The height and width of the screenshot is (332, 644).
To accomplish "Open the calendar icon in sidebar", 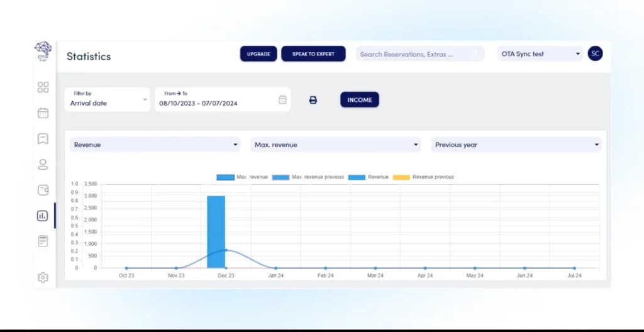I will tap(43, 113).
